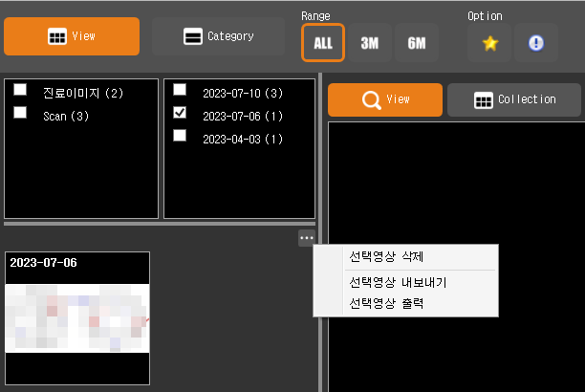This screenshot has height=392, width=585.
Task: Select the 2023-07-06 image thumbnail
Action: [77, 317]
